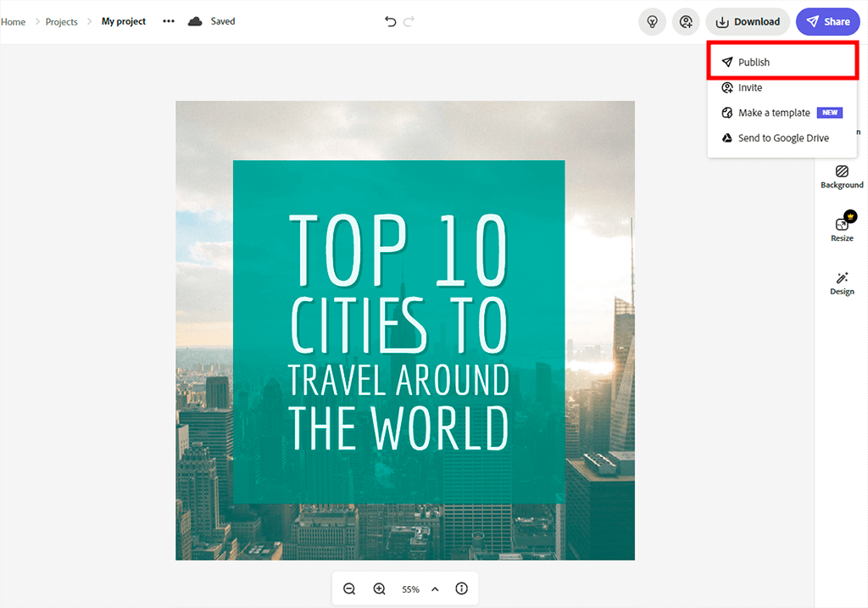Click the 55% zoom percentage
Viewport: 868px width, 608px height.
(411, 589)
